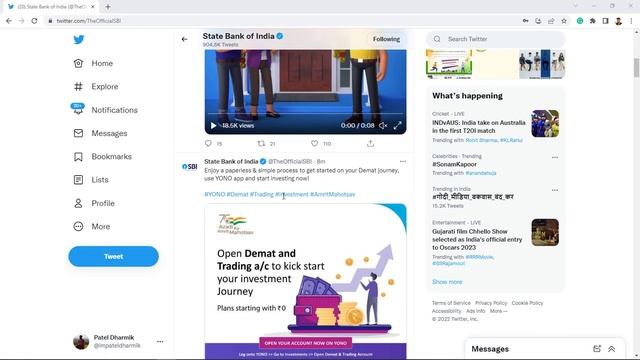
Task: Click the Chrome forward arrow
Action: pos(22,21)
